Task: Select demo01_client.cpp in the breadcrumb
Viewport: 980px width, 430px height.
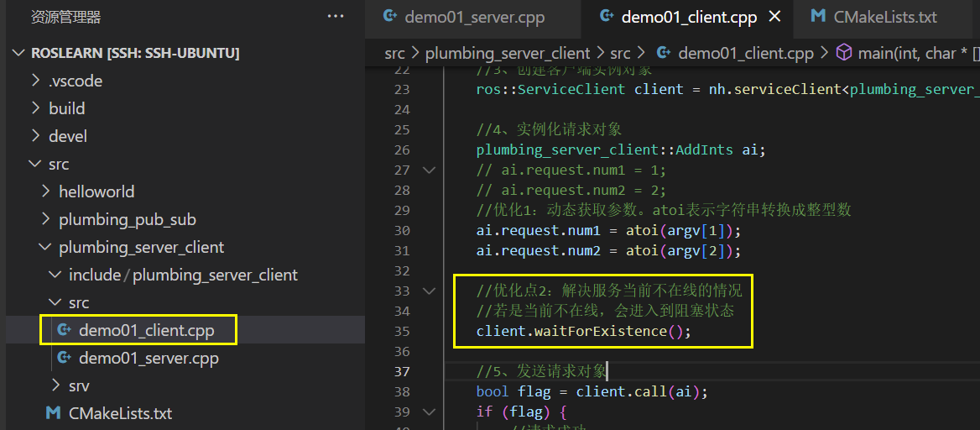Action: coord(746,54)
